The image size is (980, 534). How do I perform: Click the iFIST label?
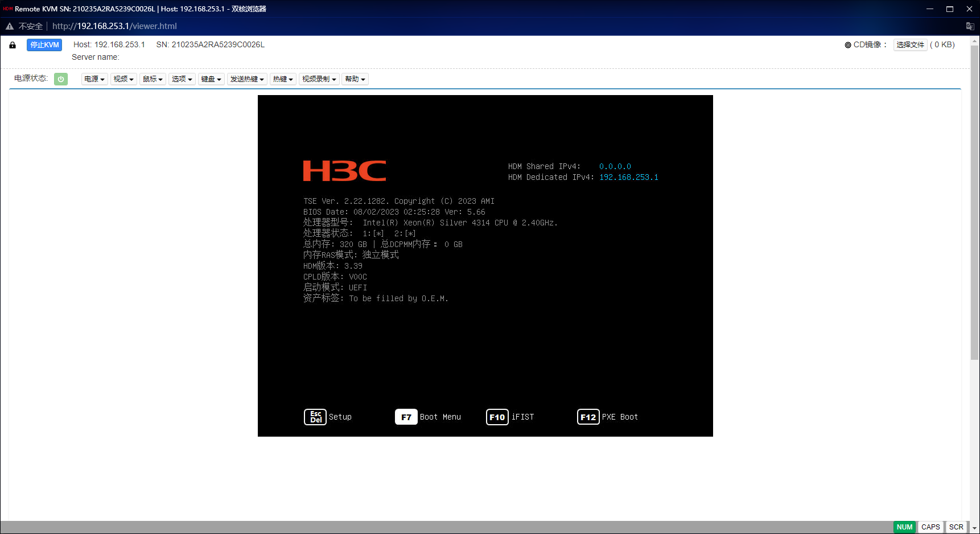[x=522, y=417]
